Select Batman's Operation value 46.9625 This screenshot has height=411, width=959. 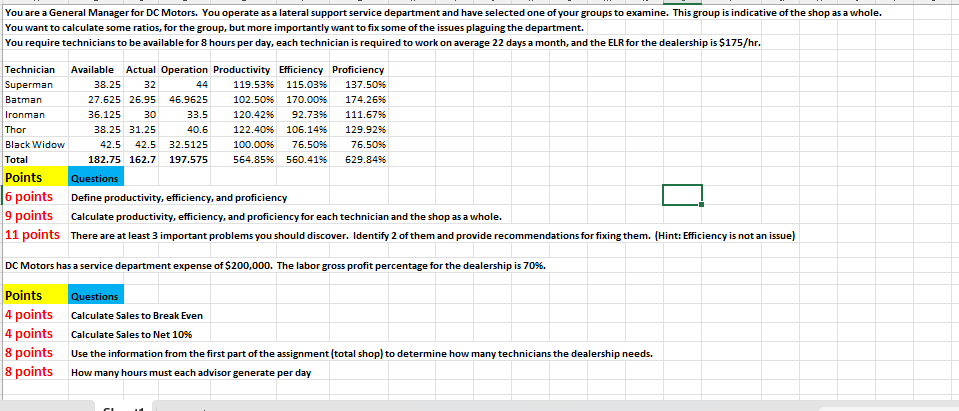[x=185, y=99]
